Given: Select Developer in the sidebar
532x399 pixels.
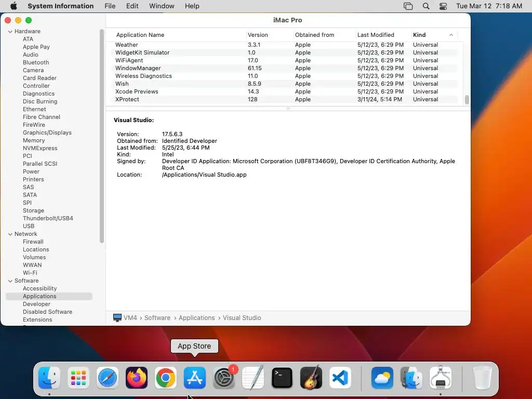Looking at the screenshot, I should (x=37, y=304).
